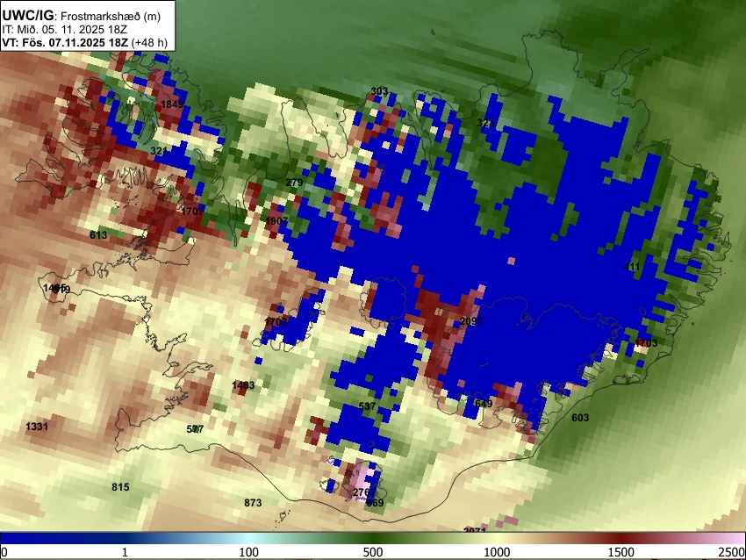Click the map value 321

(159, 151)
